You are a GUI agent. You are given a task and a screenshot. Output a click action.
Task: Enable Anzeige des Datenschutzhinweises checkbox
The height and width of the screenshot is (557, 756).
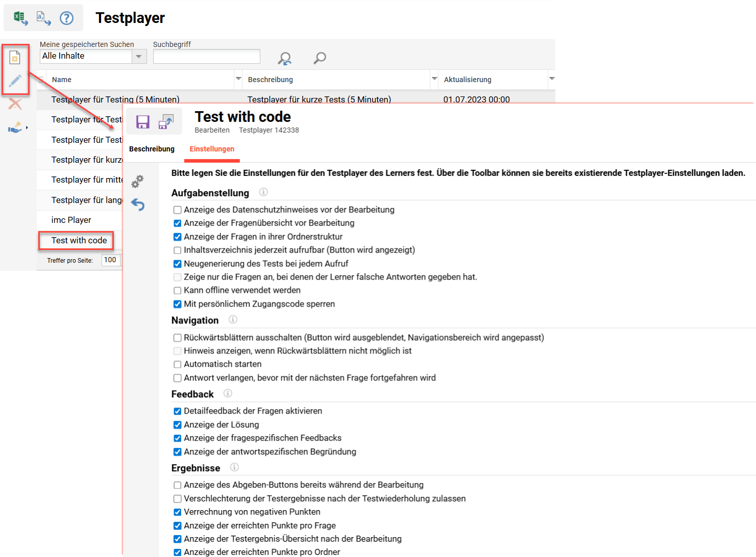tap(177, 210)
